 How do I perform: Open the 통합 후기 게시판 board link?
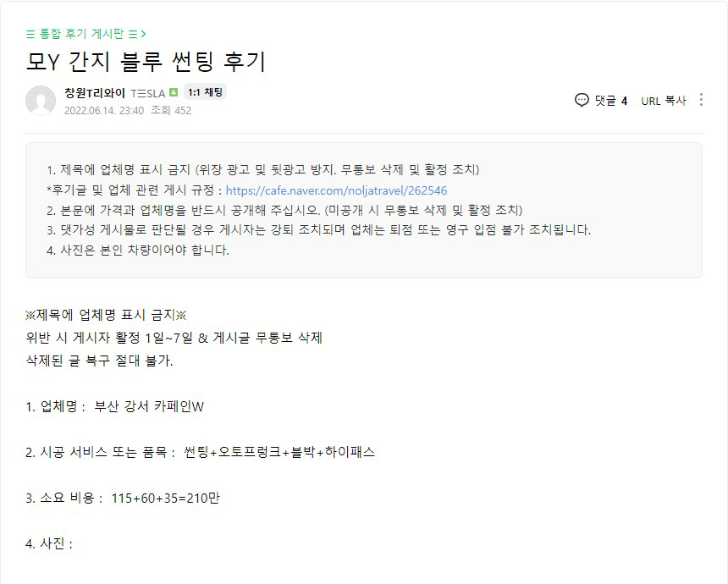pos(81,34)
